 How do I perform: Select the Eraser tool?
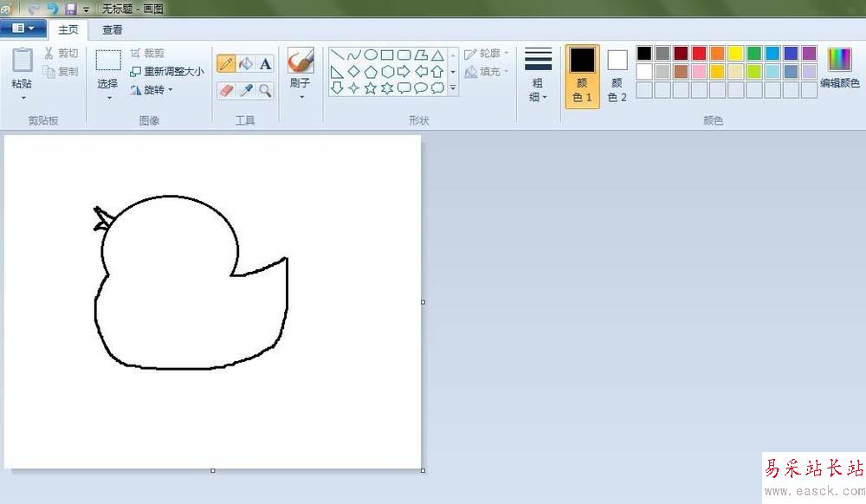coord(226,89)
